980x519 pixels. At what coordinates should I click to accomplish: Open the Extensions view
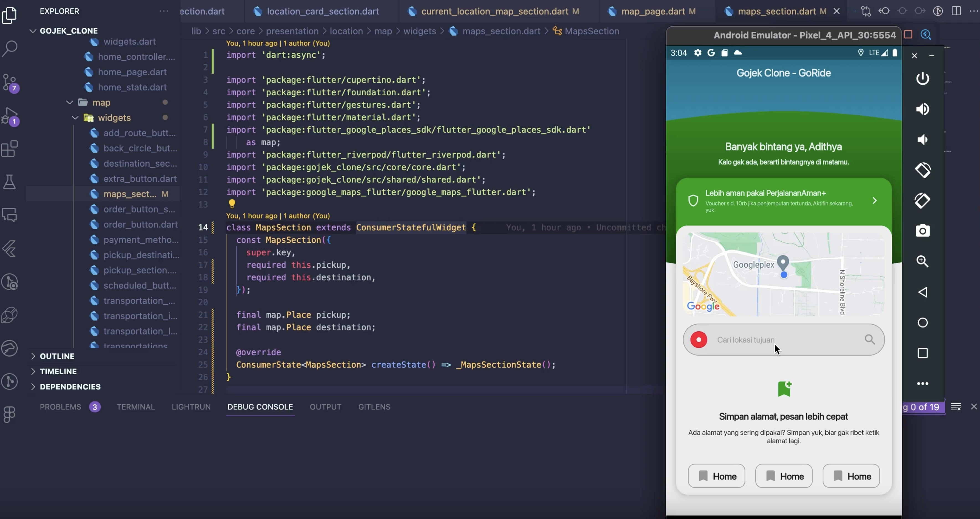9,149
